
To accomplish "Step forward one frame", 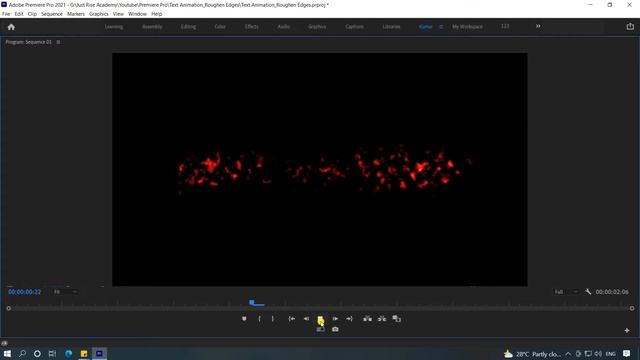I will coord(335,319).
